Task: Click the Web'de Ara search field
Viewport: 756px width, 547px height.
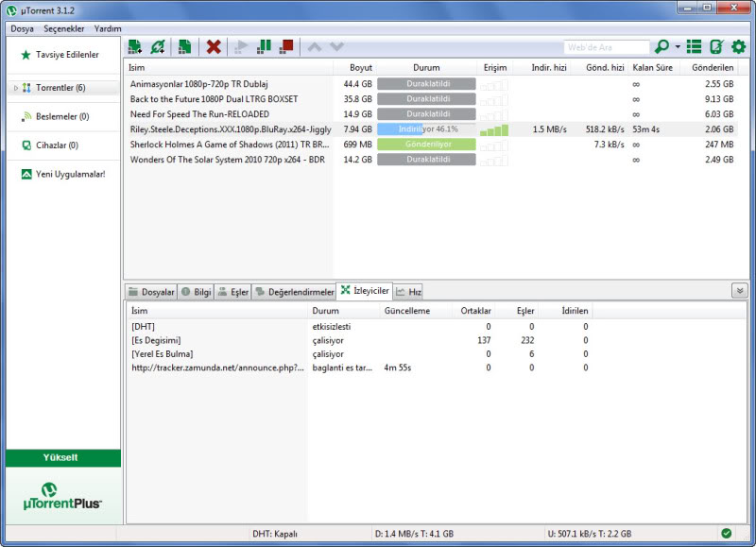Action: coord(606,47)
